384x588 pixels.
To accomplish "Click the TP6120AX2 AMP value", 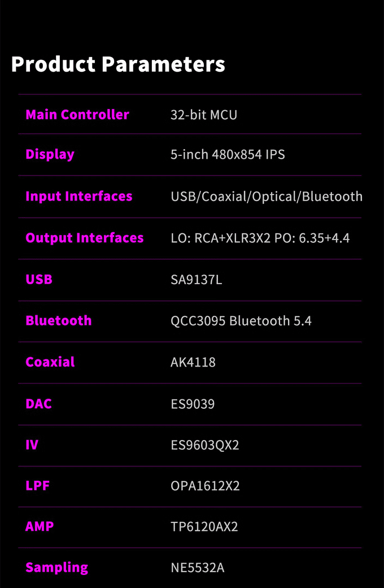I will 204,527.
